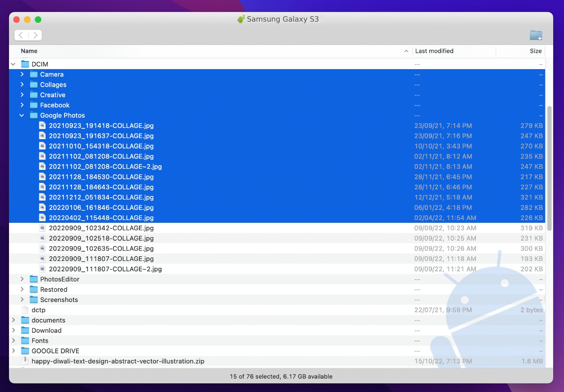Viewport: 564px width, 392px height.
Task: Expand the Facebook folder
Action: 22,105
